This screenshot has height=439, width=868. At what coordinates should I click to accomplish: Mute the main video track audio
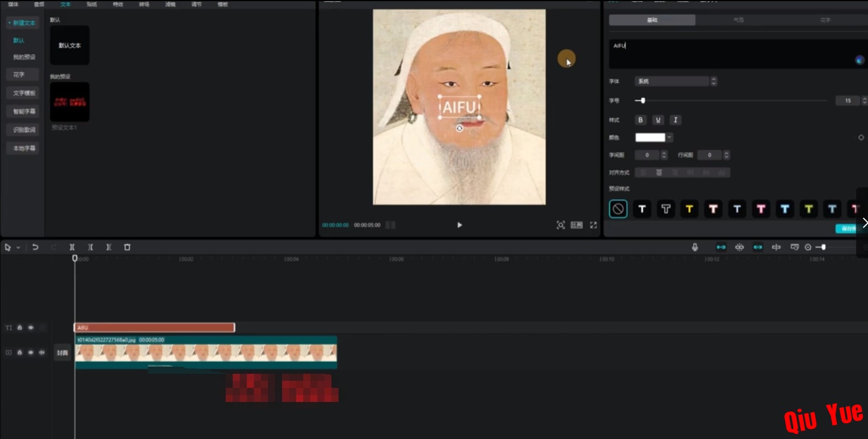click(42, 353)
